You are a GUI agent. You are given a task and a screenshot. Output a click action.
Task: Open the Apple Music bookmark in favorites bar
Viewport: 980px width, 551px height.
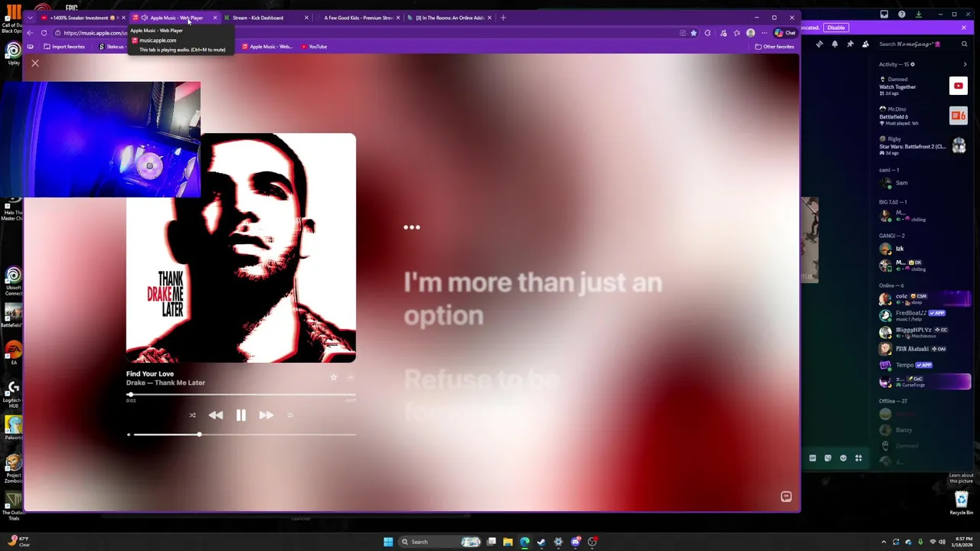266,47
